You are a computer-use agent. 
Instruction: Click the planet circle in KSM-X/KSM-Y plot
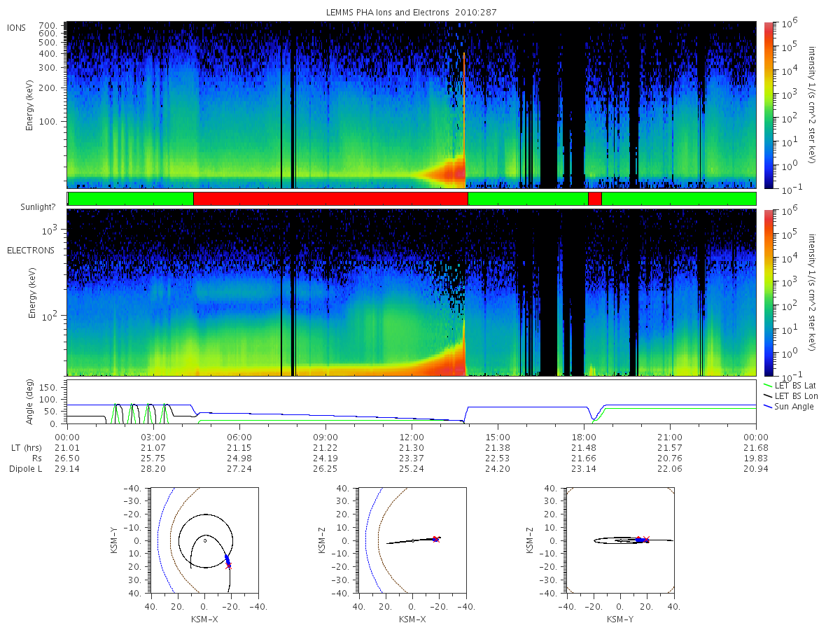click(205, 540)
